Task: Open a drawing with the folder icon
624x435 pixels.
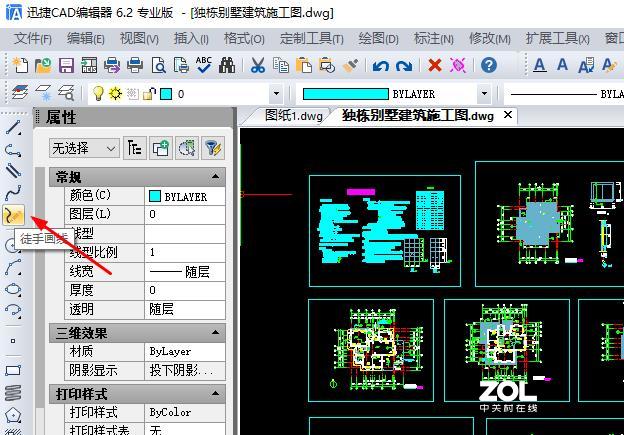Action: tap(43, 65)
